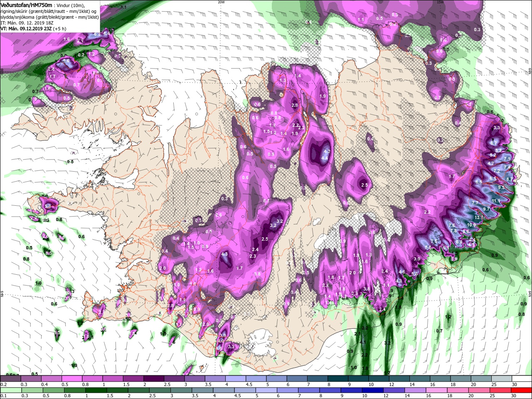This screenshot has width=532, height=399.
Task: Click the upper scale swatch between 4 and 4.5
Action: tap(236, 378)
